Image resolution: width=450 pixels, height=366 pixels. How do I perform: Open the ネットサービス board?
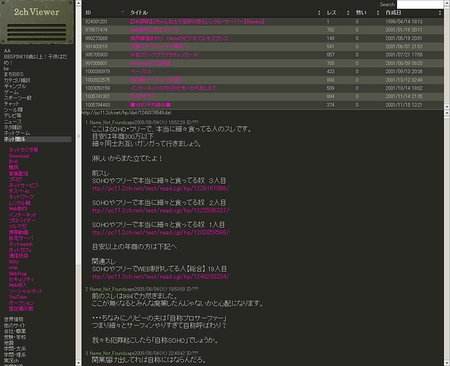pyautogui.click(x=24, y=185)
